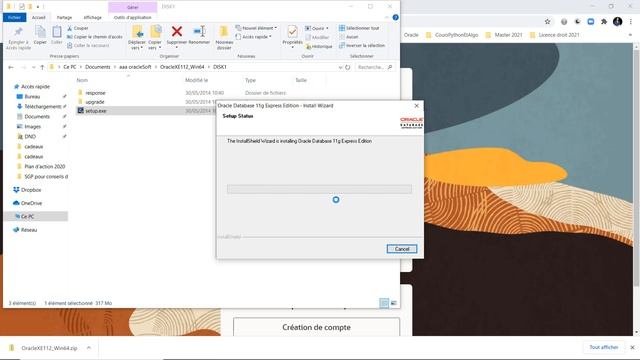Click Ce PC in the address bar path

tap(70, 67)
